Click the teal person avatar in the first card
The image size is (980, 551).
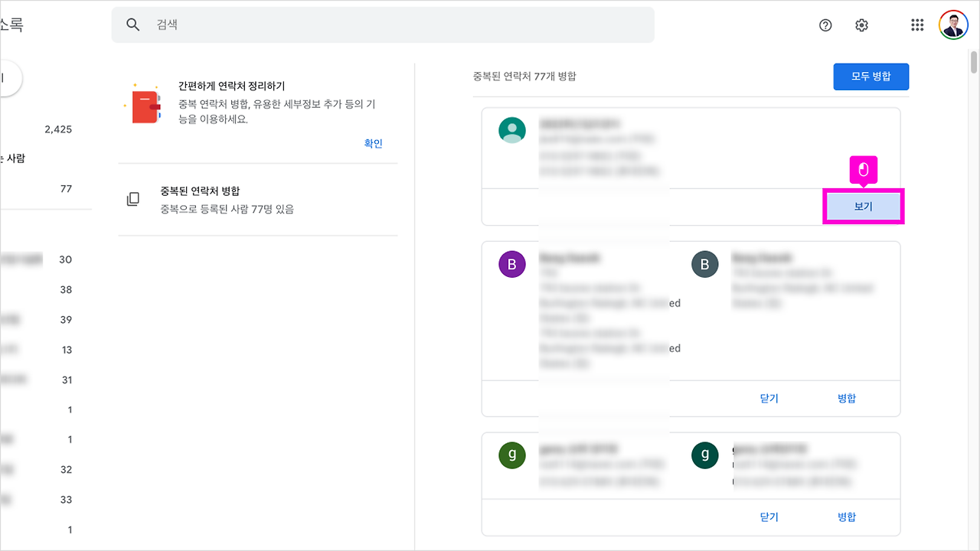512,132
